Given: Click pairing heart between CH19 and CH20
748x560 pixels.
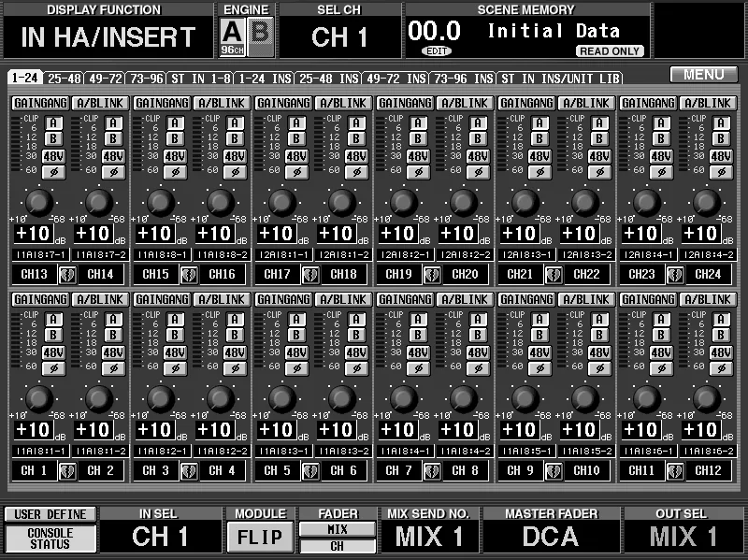Looking at the screenshot, I should point(432,275).
